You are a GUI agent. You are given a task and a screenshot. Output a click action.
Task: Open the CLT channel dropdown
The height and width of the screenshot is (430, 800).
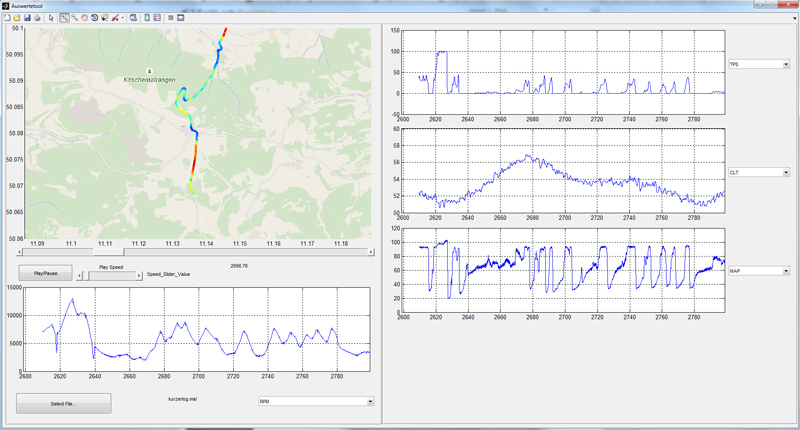(x=760, y=172)
